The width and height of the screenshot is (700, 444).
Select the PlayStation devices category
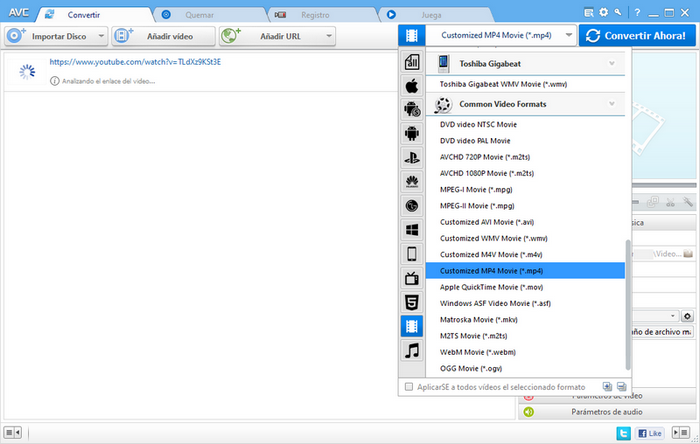(412, 158)
